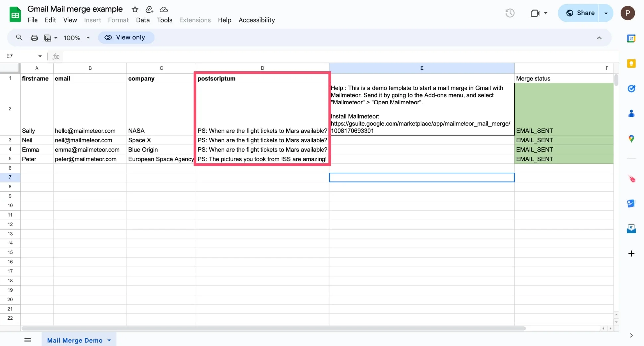Viewport: 644px width, 346px height.
Task: Open the Name box dropdown arrow
Action: [x=40, y=56]
